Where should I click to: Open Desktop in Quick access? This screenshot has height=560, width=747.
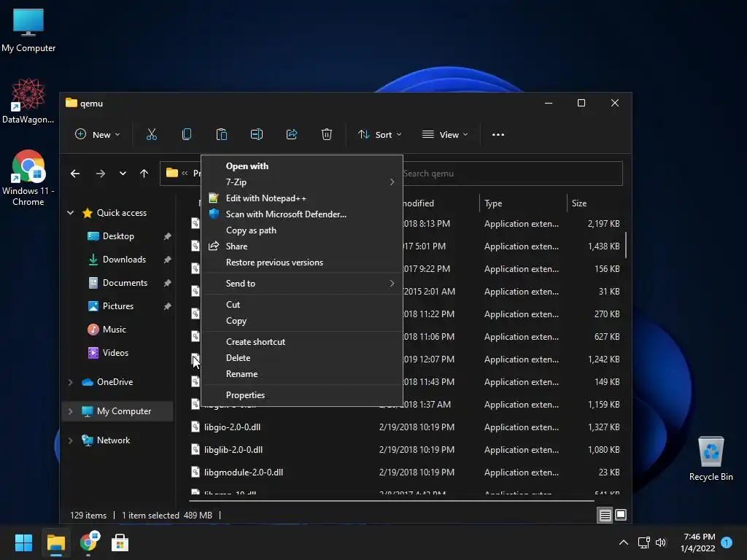tap(118, 236)
